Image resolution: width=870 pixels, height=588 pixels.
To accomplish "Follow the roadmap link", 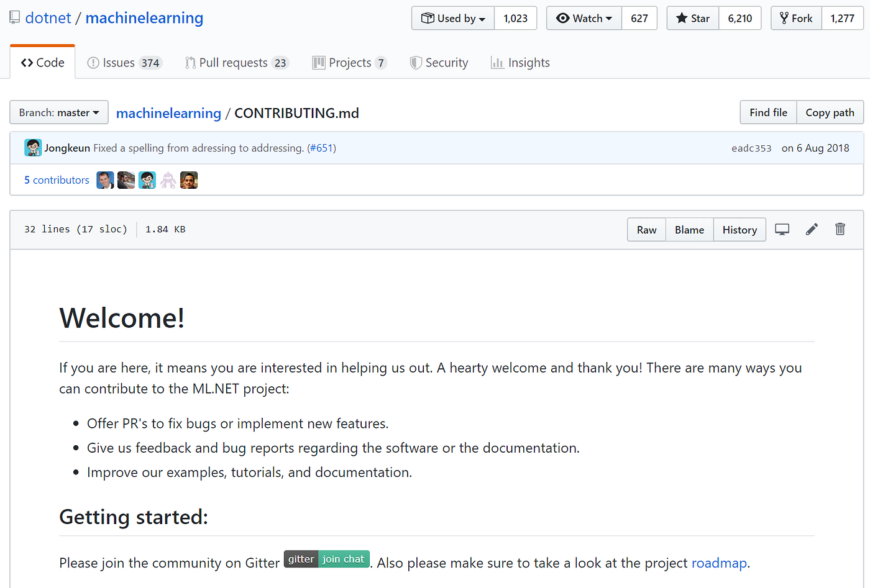I will [x=719, y=563].
